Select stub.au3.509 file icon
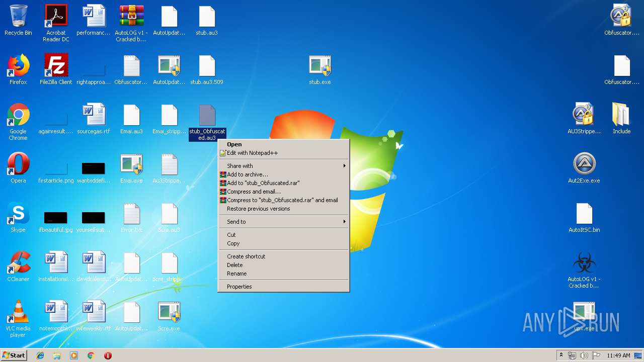The width and height of the screenshot is (644, 362). 207,69
